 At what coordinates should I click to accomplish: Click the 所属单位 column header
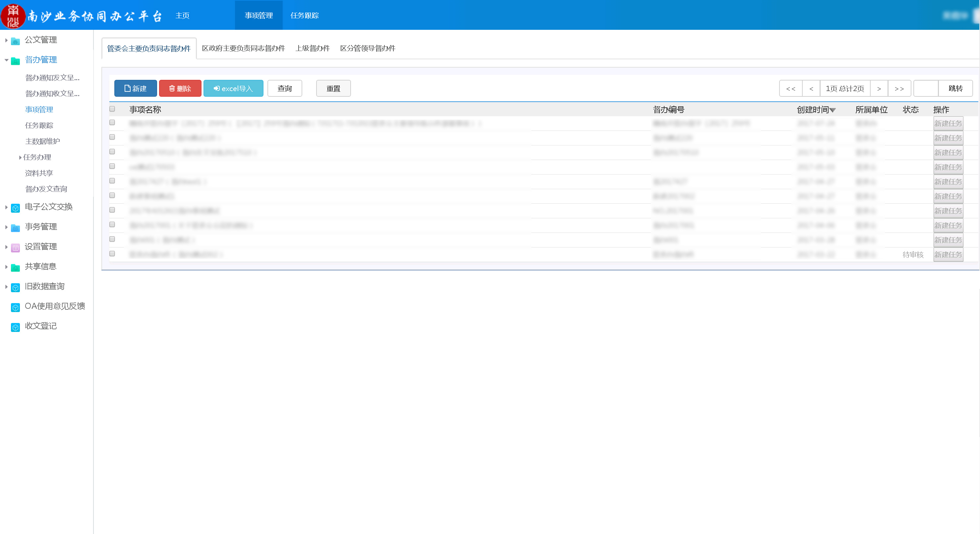[872, 110]
